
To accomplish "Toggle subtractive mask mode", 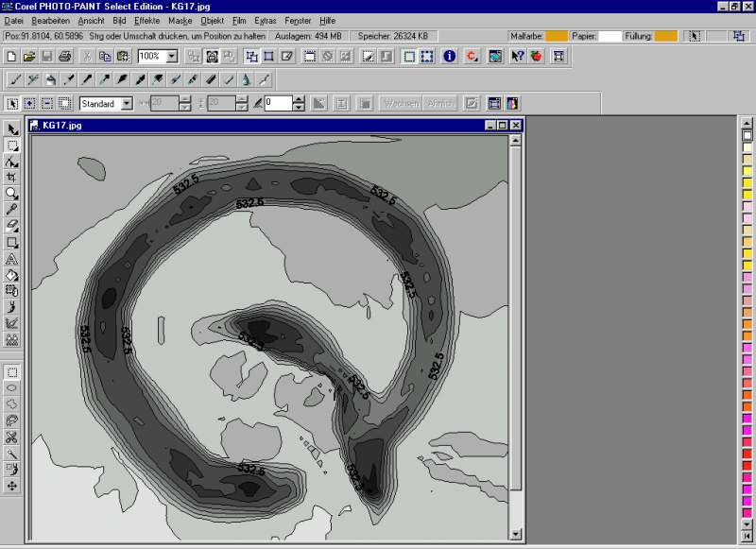I will [x=47, y=104].
